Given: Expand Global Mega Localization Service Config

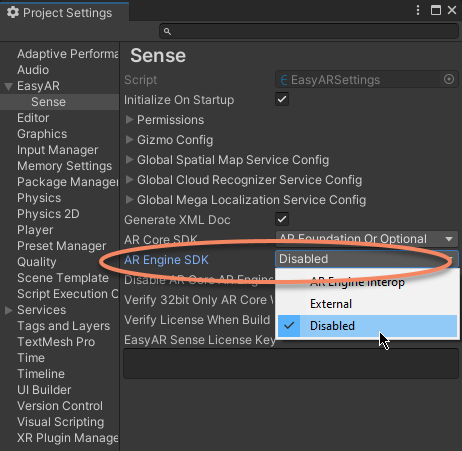Looking at the screenshot, I should click(x=129, y=199).
